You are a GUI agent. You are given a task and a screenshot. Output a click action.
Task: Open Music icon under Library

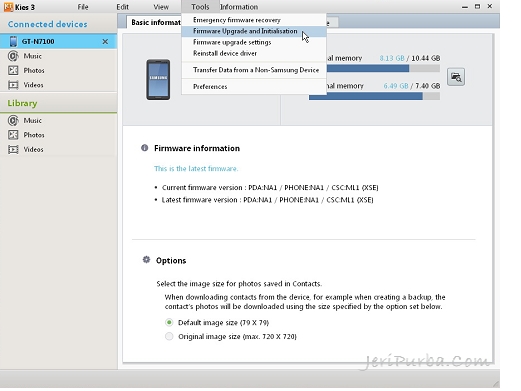13,120
